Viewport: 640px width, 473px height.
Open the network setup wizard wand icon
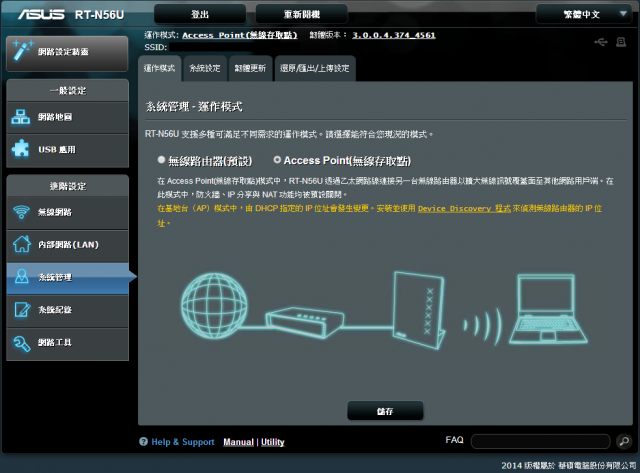tap(23, 51)
